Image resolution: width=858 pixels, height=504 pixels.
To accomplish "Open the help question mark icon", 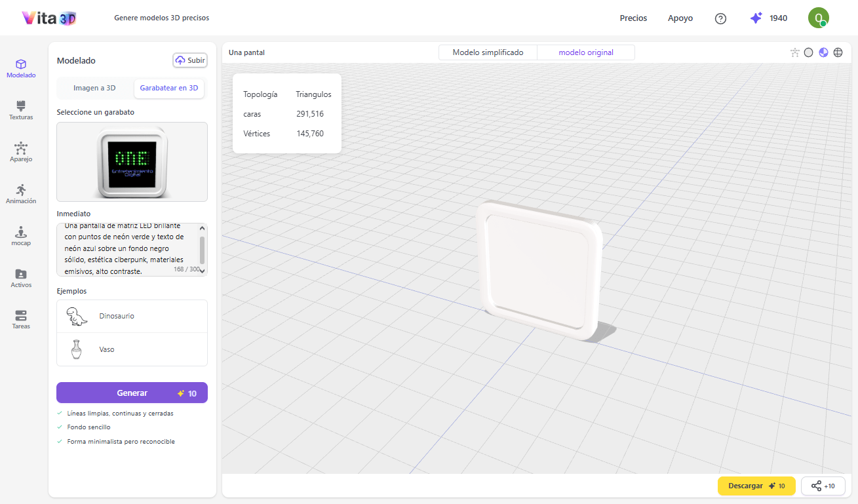I will coord(720,18).
